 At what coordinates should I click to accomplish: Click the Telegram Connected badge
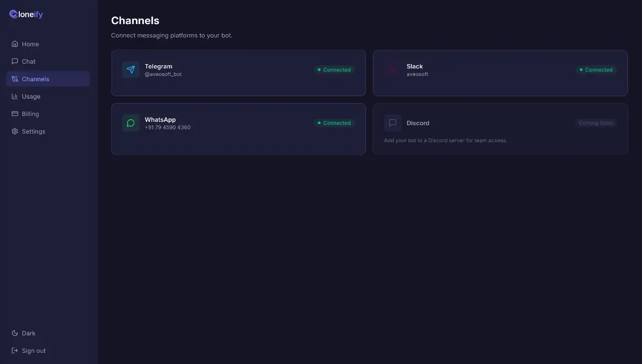click(x=334, y=69)
